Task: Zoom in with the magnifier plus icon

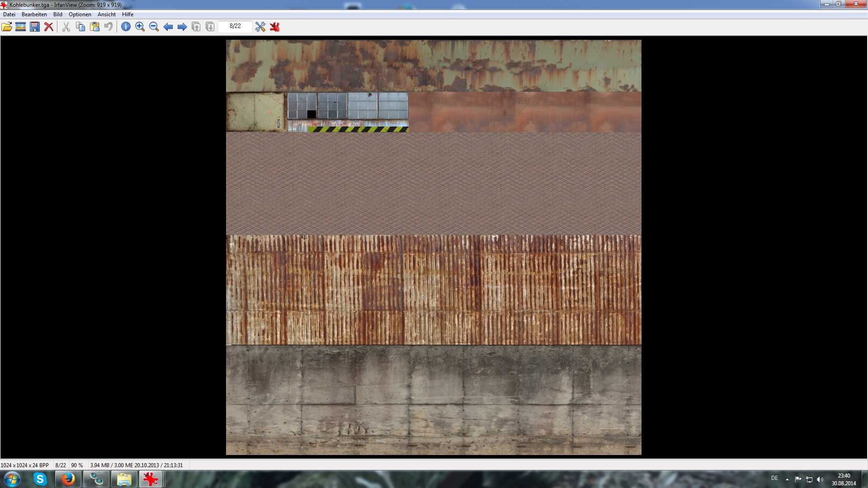Action: (140, 27)
